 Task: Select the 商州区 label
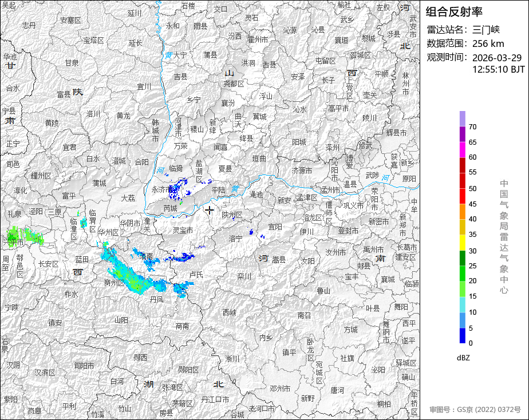(115, 283)
